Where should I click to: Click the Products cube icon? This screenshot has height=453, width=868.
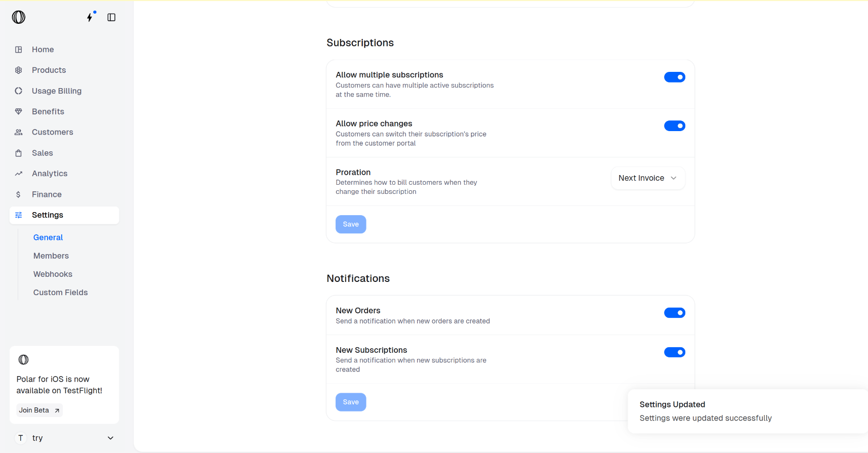point(19,70)
